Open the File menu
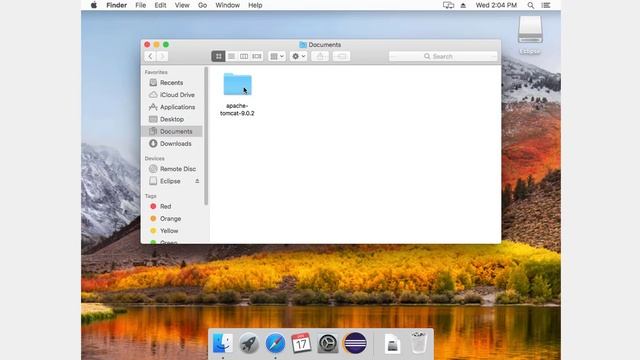The height and width of the screenshot is (360, 640). [x=140, y=5]
